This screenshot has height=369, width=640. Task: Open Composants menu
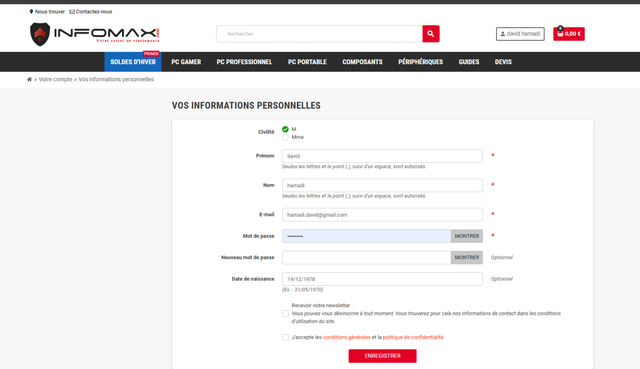(x=362, y=62)
